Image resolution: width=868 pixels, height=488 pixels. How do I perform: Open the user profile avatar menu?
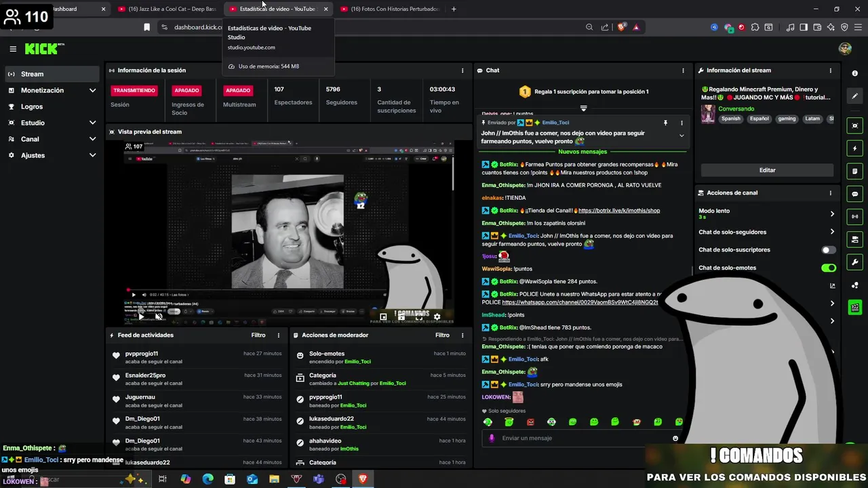(x=845, y=49)
